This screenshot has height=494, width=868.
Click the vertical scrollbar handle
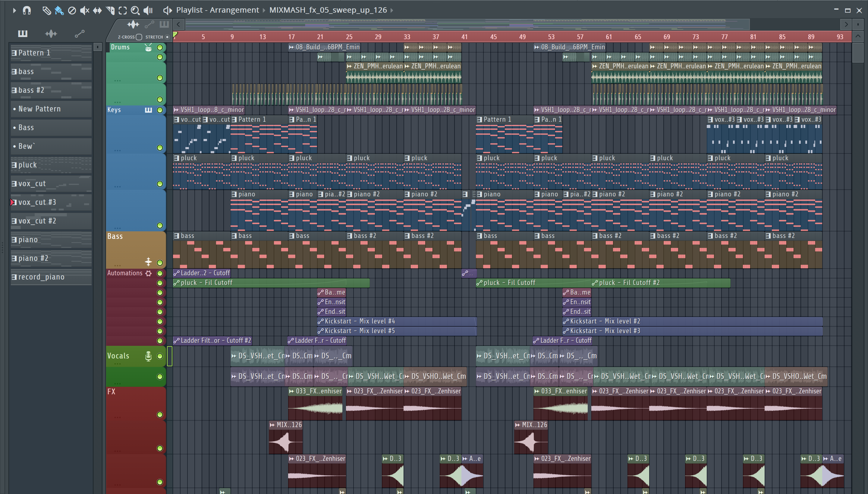pyautogui.click(x=858, y=53)
